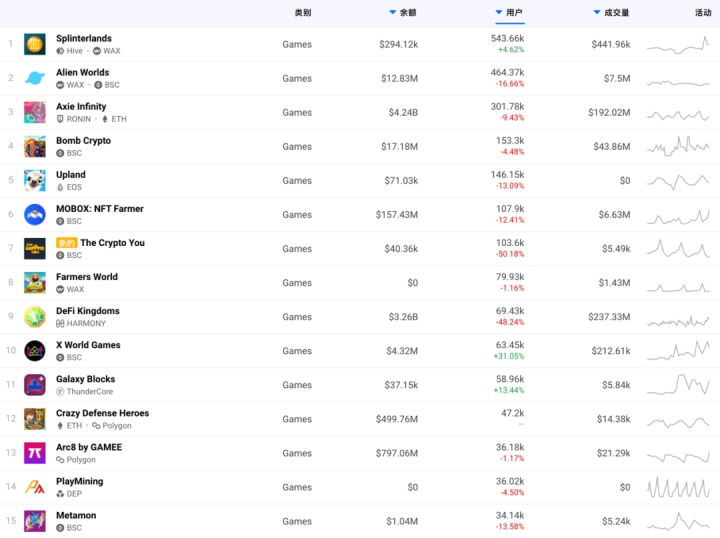
Task: Select the Upland llama icon
Action: coord(35,180)
